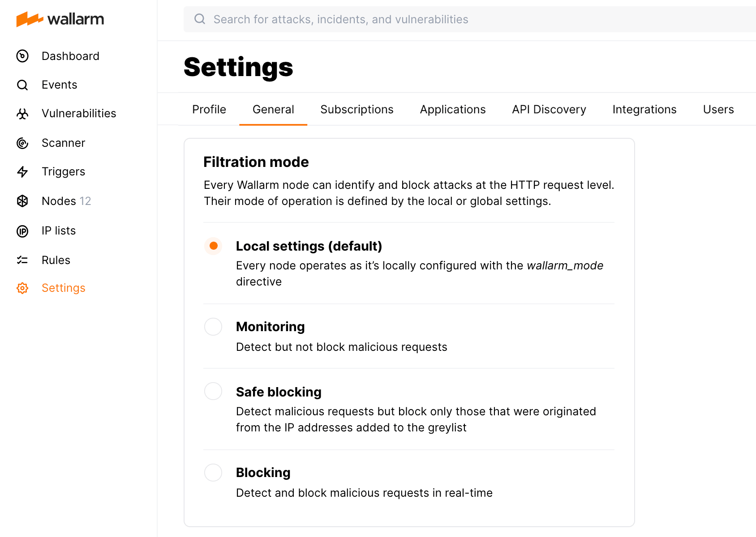Viewport: 756px width, 537px height.
Task: Click the Scanner icon
Action: point(22,143)
